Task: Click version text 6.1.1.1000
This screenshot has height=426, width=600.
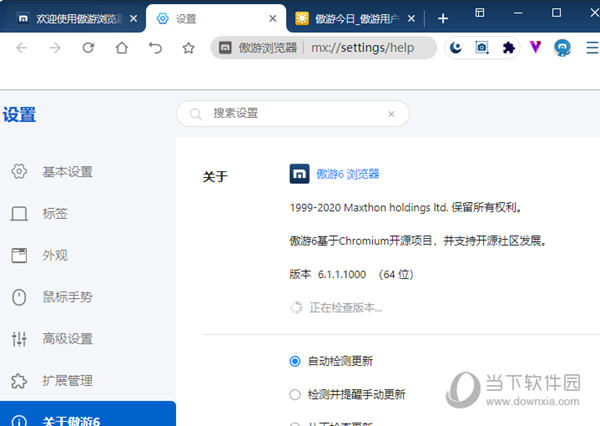Action: point(342,274)
